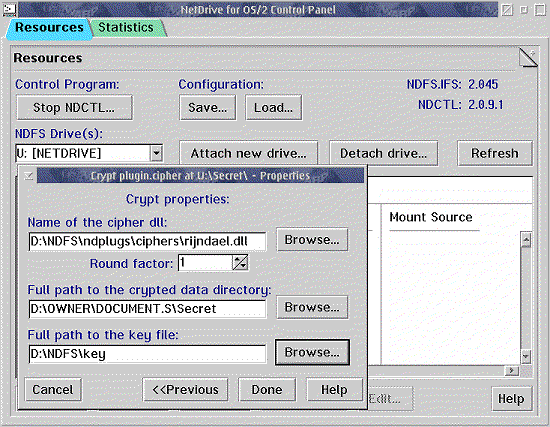Screen dimensions: 550x427
Task: Cancel the Crypt properties dialog
Action: point(53,389)
